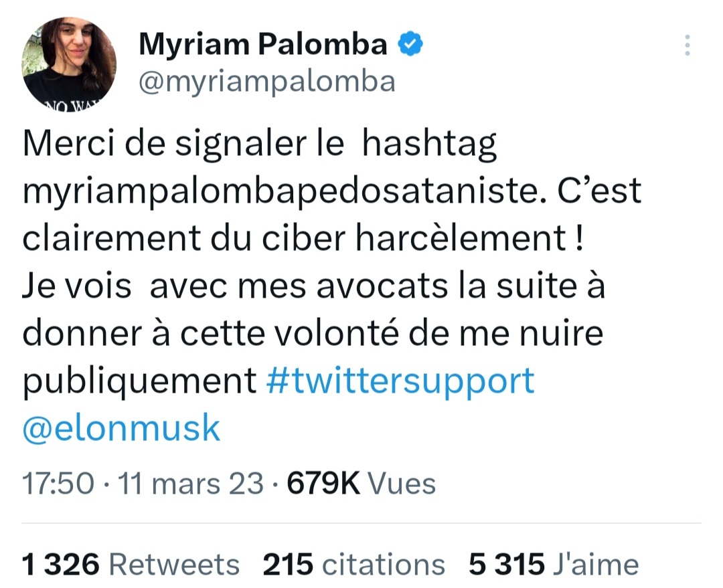The width and height of the screenshot is (723, 588).
Task: Click the word "publiquement" in the tweet
Action: click(140, 381)
